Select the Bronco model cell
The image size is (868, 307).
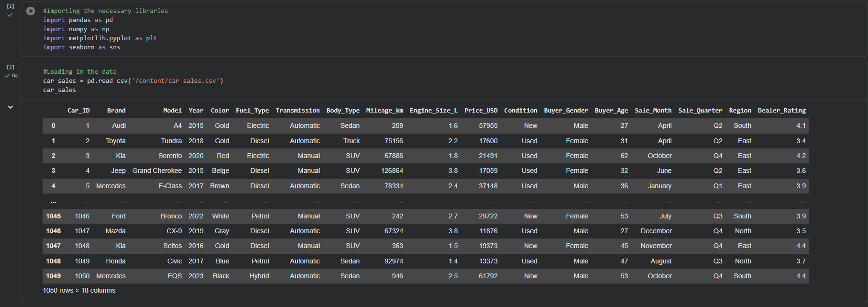(171, 216)
